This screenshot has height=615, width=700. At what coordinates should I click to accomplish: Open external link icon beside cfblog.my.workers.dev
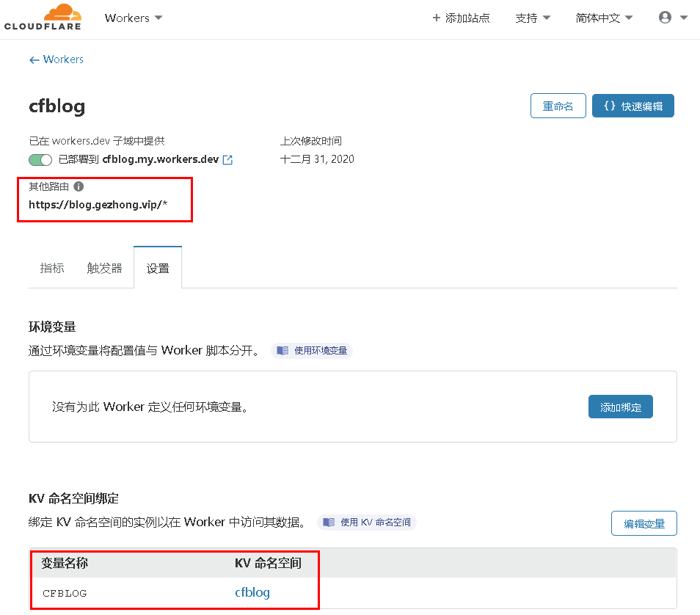(x=227, y=160)
